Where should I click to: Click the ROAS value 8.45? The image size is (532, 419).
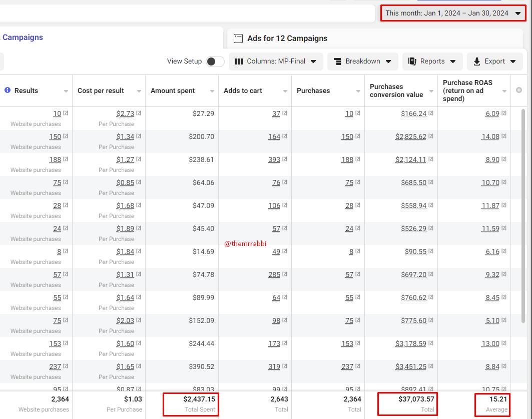click(492, 297)
